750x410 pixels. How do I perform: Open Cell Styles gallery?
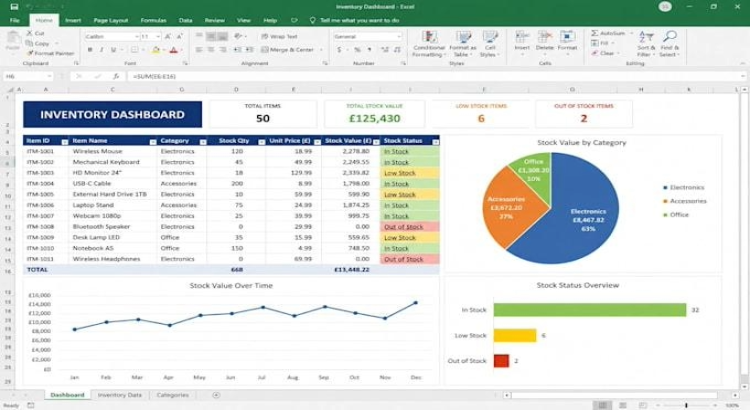point(490,44)
